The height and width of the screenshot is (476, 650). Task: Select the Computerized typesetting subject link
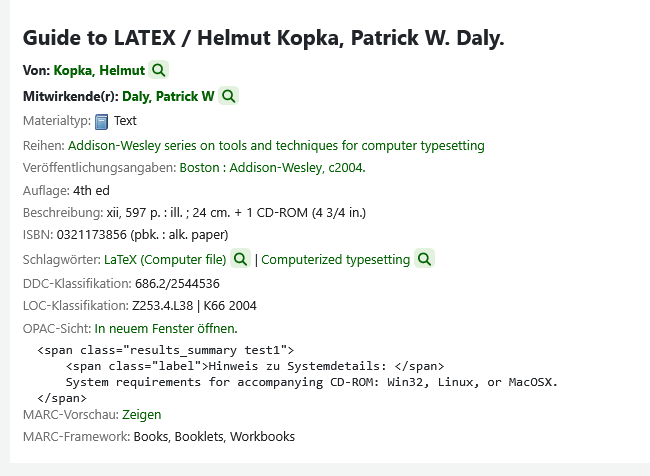[x=335, y=259]
